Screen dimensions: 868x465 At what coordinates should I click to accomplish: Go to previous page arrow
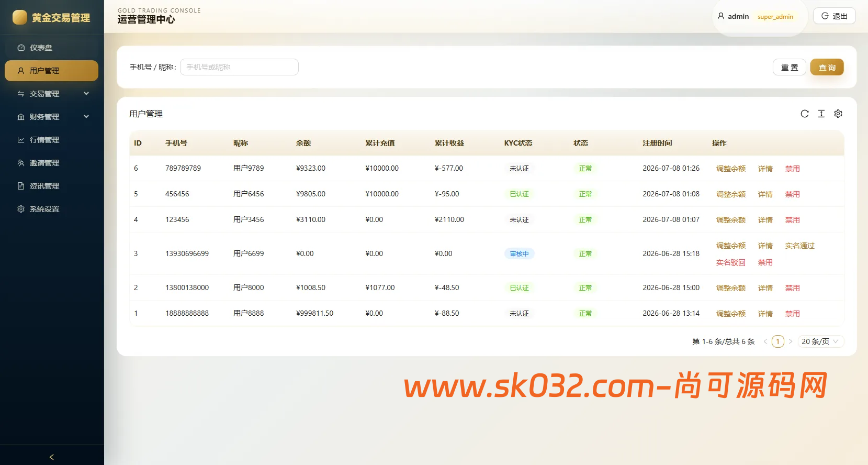[765, 341]
